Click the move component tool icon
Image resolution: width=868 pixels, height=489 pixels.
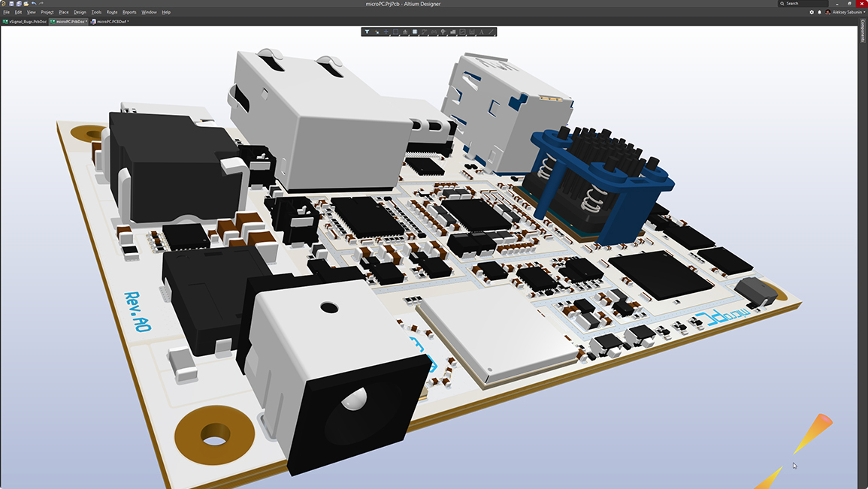pyautogui.click(x=386, y=32)
